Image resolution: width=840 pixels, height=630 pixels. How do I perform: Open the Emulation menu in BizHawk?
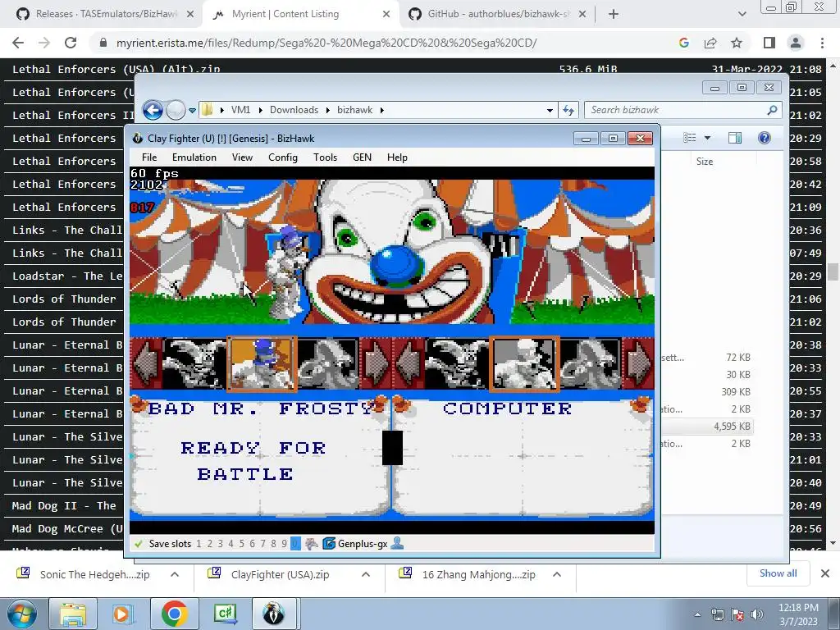pyautogui.click(x=194, y=157)
